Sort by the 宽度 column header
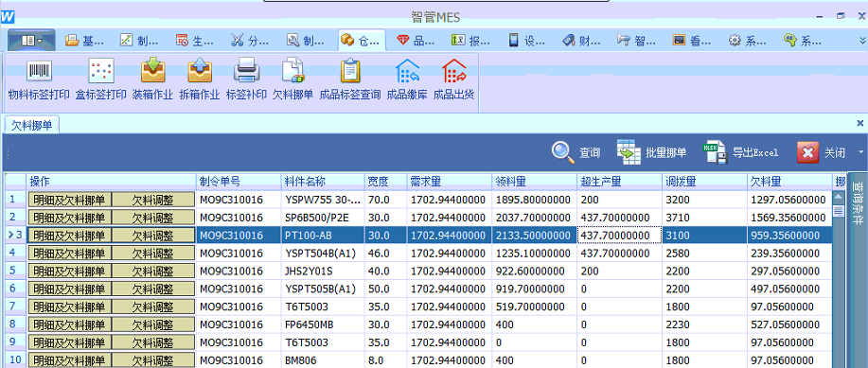The width and height of the screenshot is (868, 368). pyautogui.click(x=385, y=182)
